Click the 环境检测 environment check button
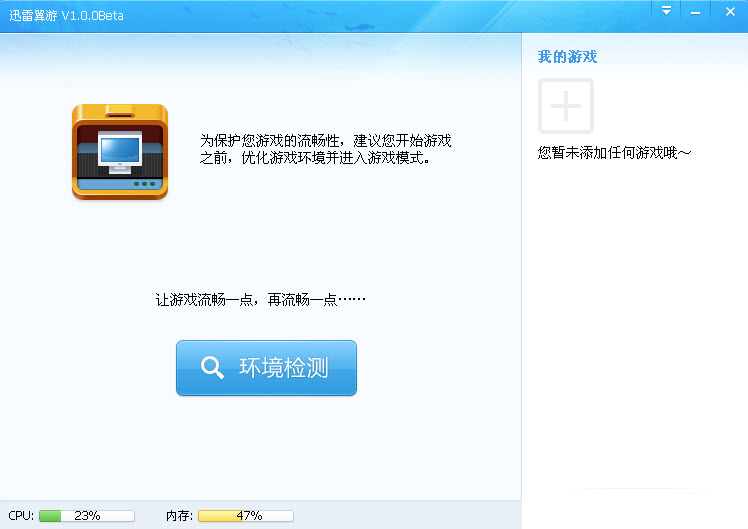 click(x=266, y=368)
